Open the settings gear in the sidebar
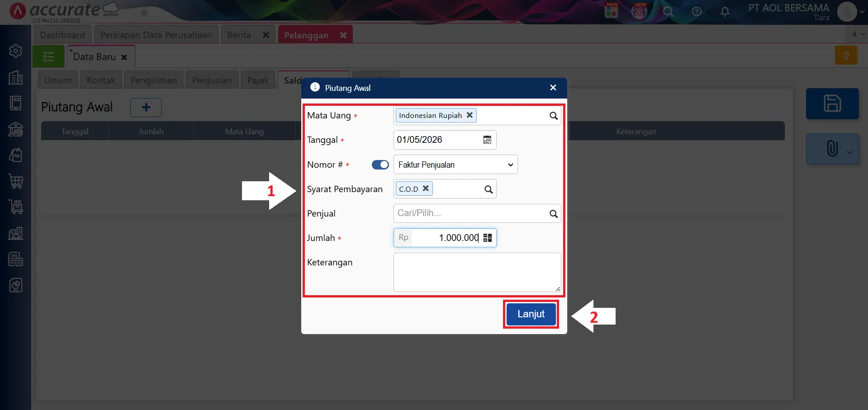 pos(16,51)
